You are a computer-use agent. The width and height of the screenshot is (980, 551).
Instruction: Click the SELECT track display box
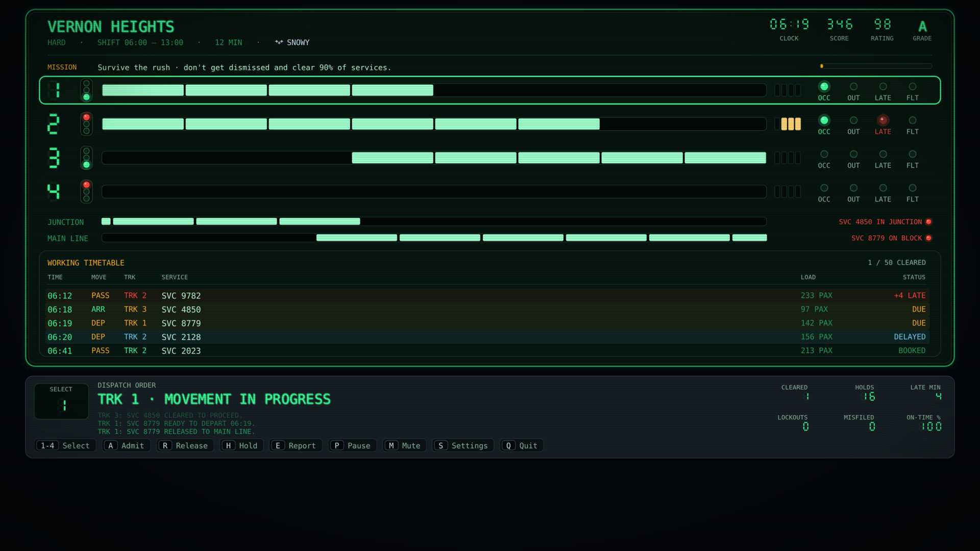pos(61,402)
